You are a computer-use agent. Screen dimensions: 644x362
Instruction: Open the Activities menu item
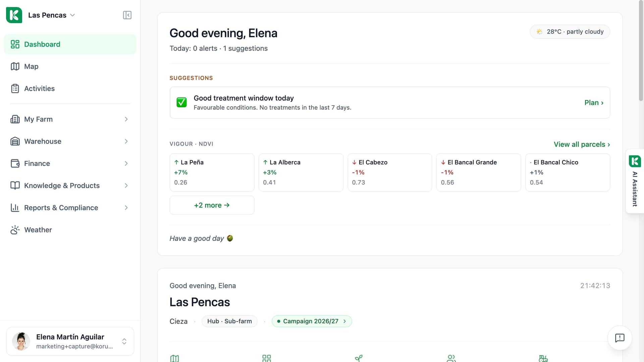tap(70, 88)
